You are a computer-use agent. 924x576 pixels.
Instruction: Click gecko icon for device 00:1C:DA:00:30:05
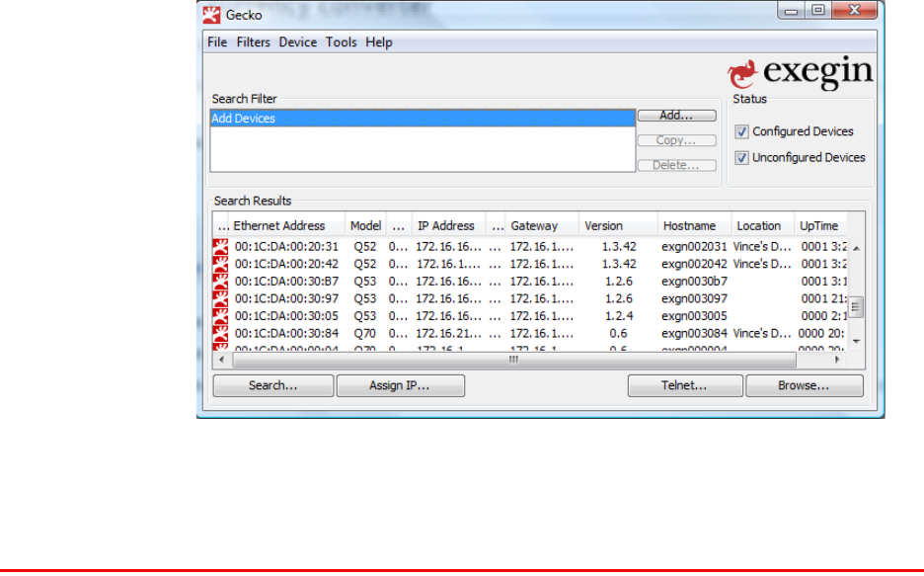coord(220,316)
